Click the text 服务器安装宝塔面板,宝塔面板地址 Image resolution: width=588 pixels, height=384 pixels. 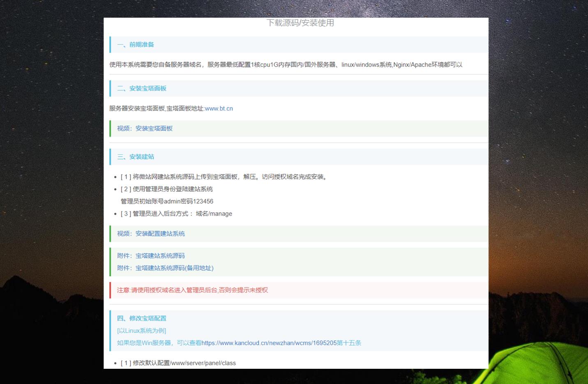click(x=157, y=108)
